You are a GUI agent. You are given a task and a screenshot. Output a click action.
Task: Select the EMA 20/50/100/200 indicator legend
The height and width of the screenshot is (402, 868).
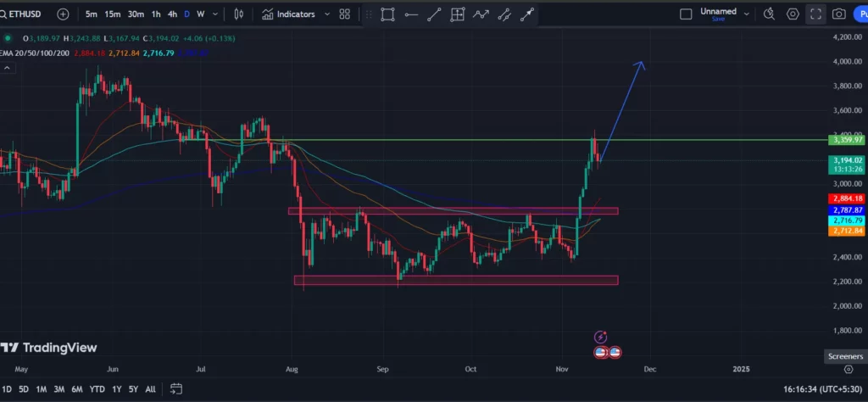click(x=35, y=53)
